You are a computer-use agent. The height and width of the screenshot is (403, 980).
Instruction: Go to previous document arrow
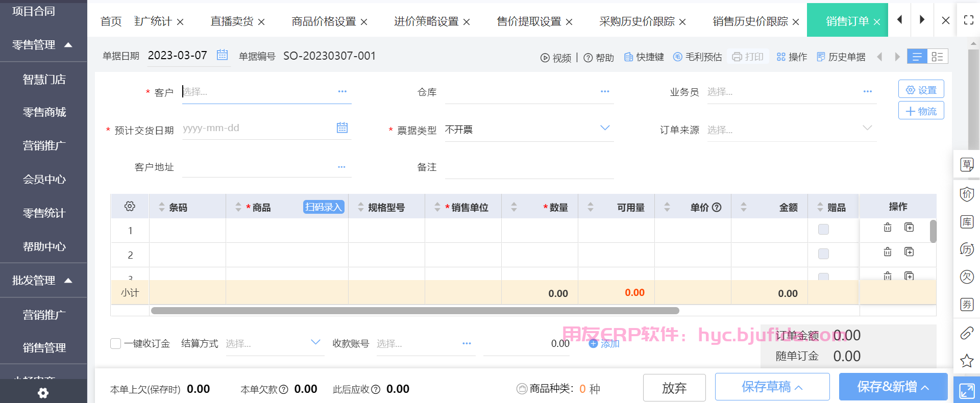click(879, 57)
